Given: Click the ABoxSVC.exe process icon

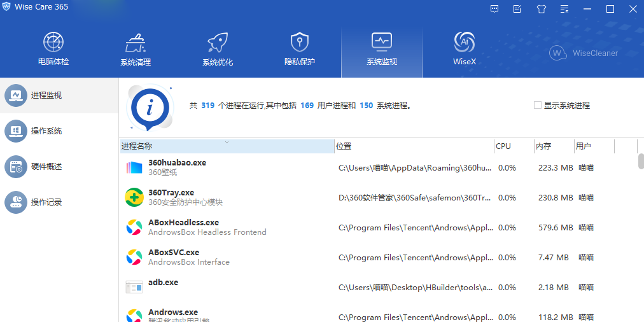Looking at the screenshot, I should pyautogui.click(x=134, y=258).
